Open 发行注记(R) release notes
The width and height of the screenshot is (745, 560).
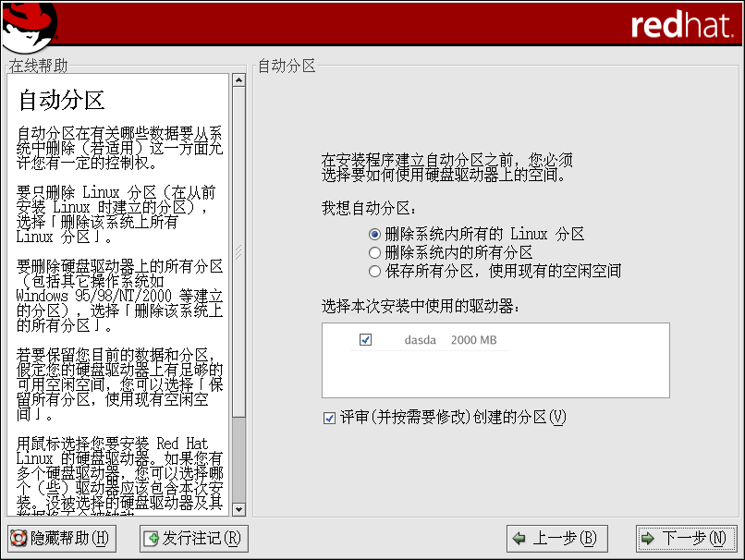coord(194,538)
